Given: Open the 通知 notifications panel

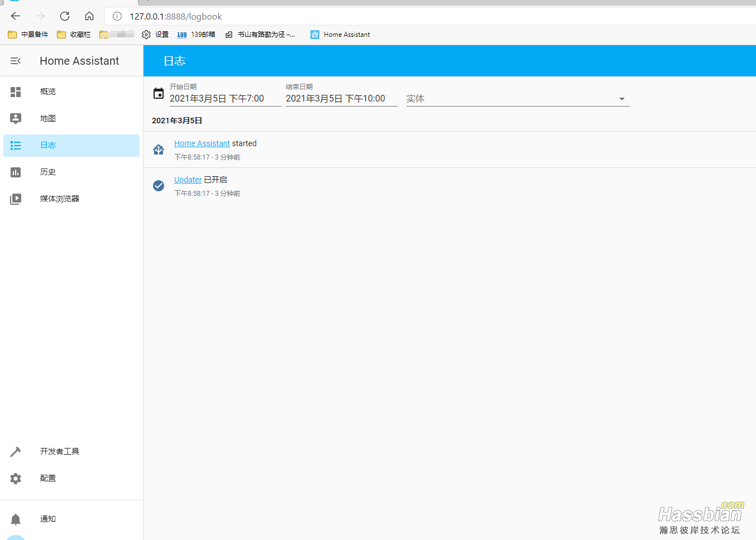Looking at the screenshot, I should 71,519.
